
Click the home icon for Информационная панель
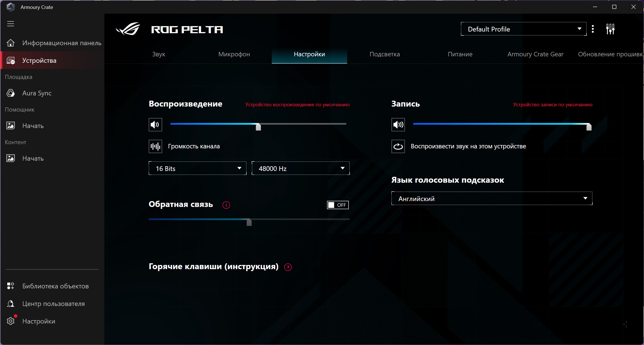pyautogui.click(x=11, y=43)
